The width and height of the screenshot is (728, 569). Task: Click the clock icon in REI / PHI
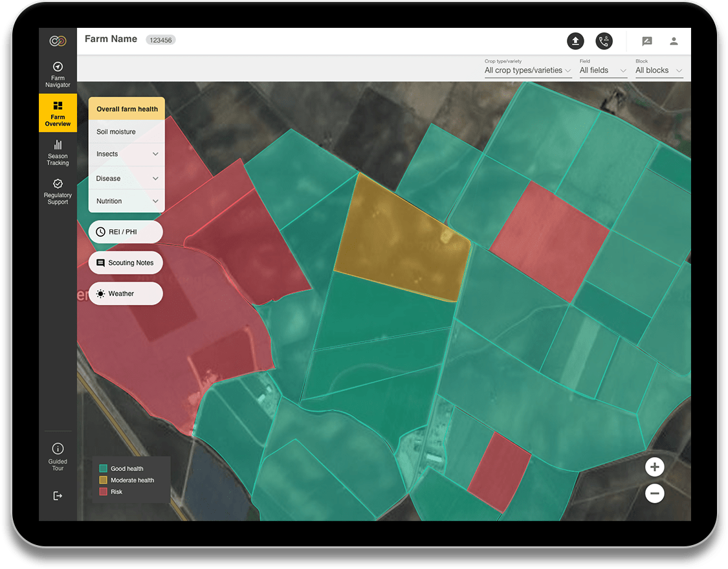pos(100,232)
